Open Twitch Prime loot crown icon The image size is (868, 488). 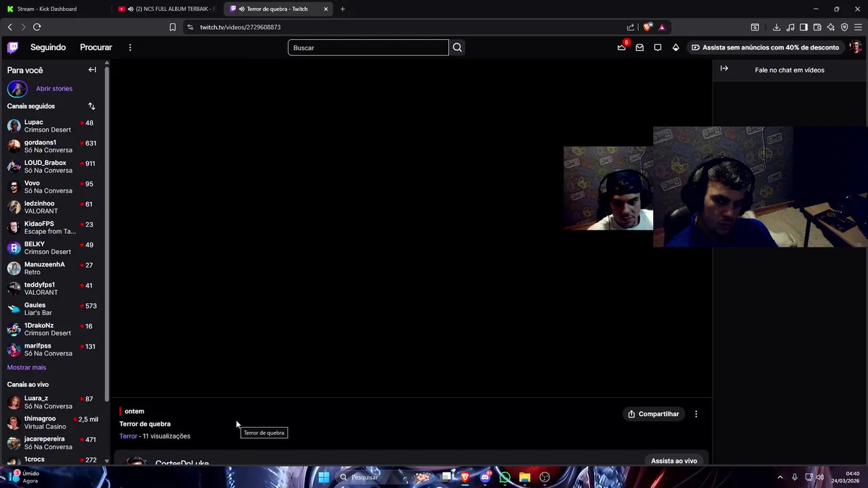(621, 47)
